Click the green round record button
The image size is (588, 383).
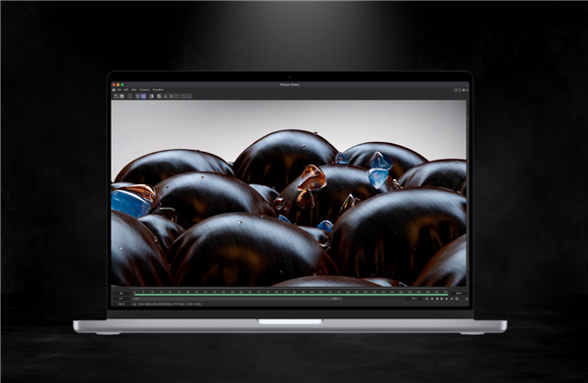pos(457,299)
